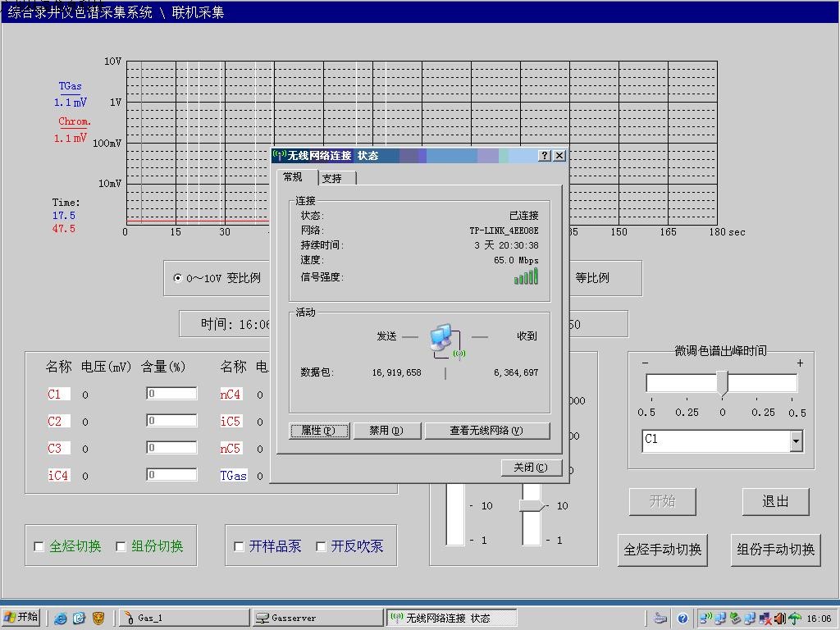
Task: Open the wireless signal icon in the system tray
Action: (706, 619)
